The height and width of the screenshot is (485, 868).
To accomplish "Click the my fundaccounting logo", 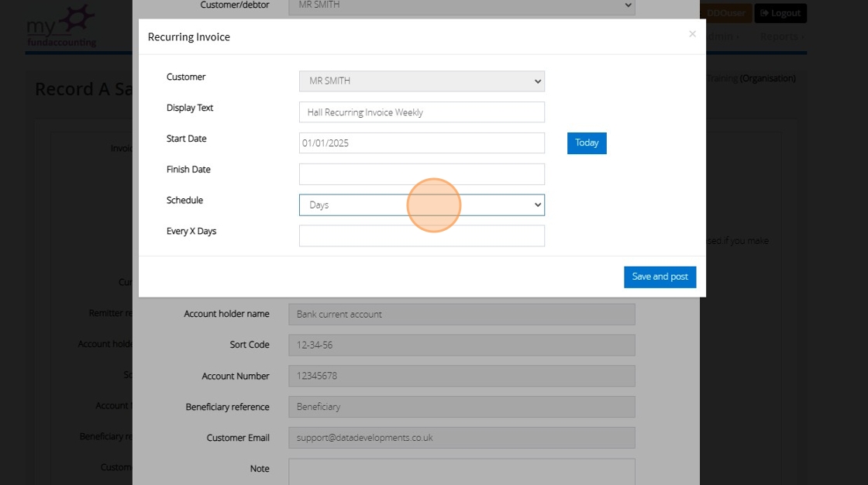I will (x=62, y=27).
